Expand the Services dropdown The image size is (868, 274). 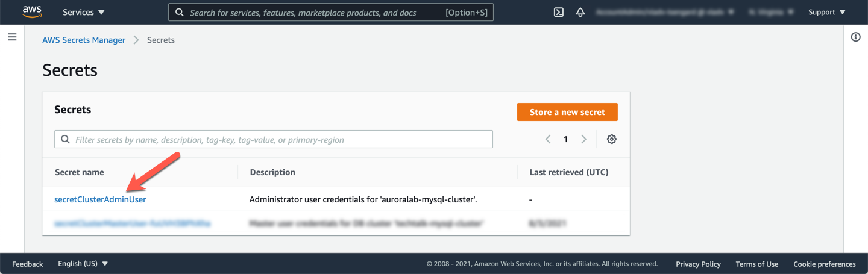tap(83, 12)
